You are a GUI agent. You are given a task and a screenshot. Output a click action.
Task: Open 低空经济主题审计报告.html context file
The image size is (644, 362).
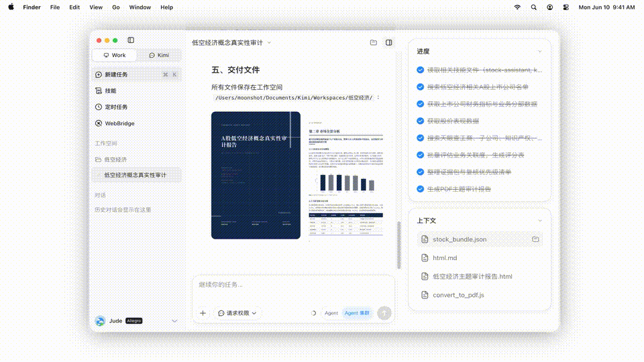tap(480, 277)
